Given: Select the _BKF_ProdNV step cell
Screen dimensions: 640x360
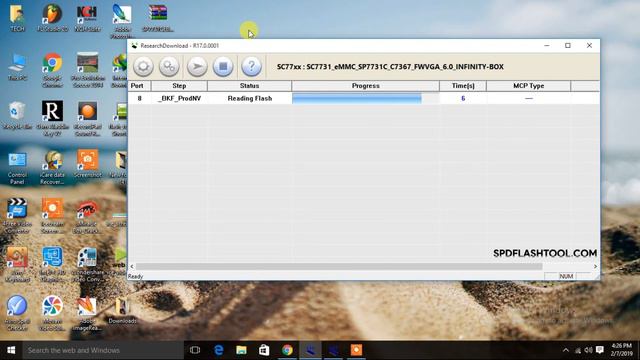Looking at the screenshot, I should [179, 98].
